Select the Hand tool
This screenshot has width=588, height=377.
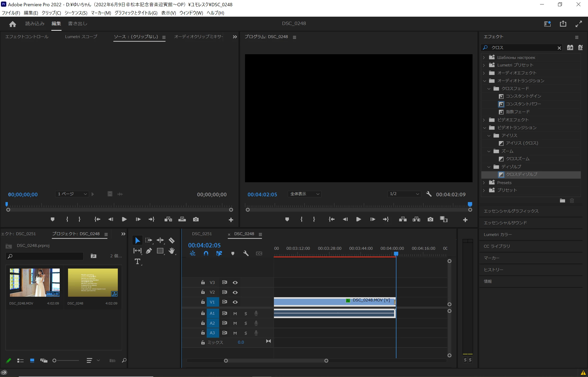(171, 251)
